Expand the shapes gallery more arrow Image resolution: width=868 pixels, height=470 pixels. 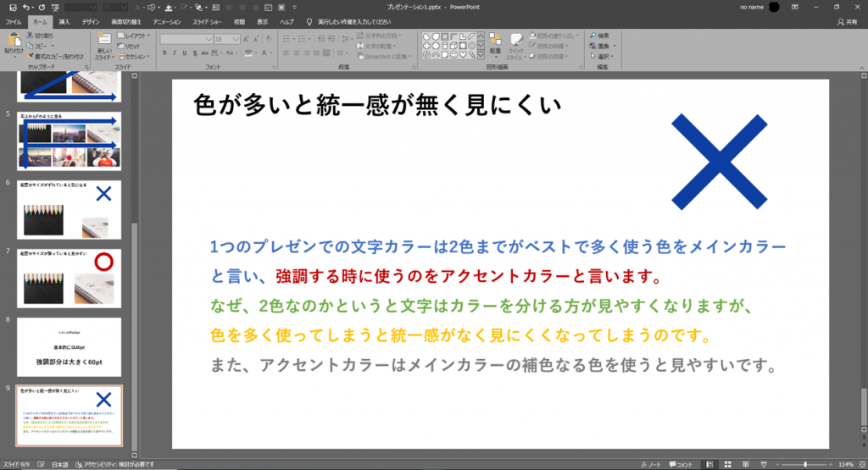tap(481, 56)
